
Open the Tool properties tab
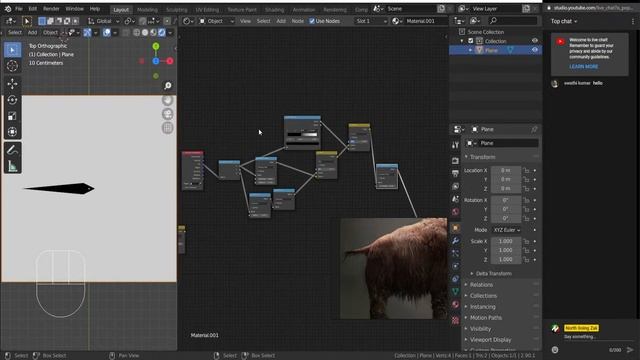pos(456,145)
